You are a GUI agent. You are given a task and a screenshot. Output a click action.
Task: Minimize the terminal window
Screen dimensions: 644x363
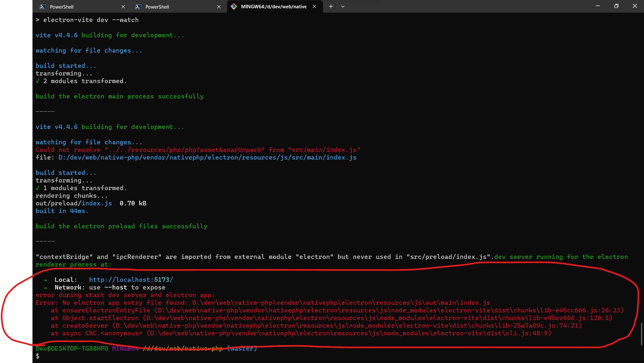[598, 6]
